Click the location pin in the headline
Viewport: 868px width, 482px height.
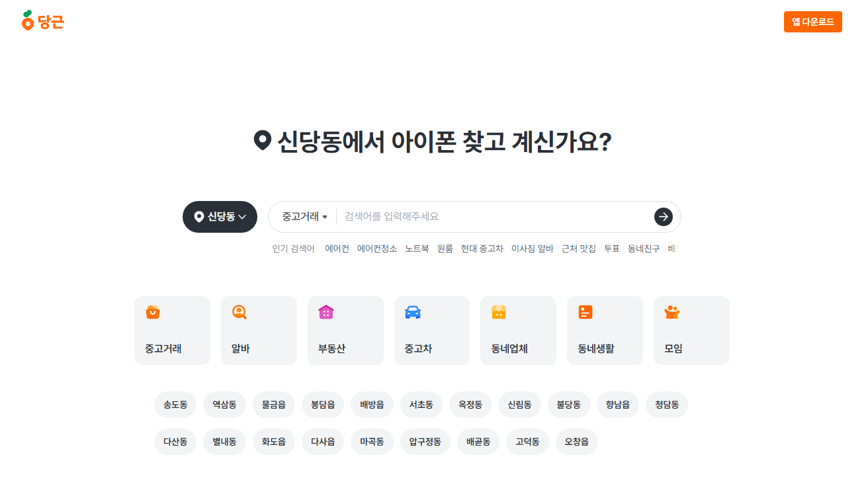click(x=263, y=140)
